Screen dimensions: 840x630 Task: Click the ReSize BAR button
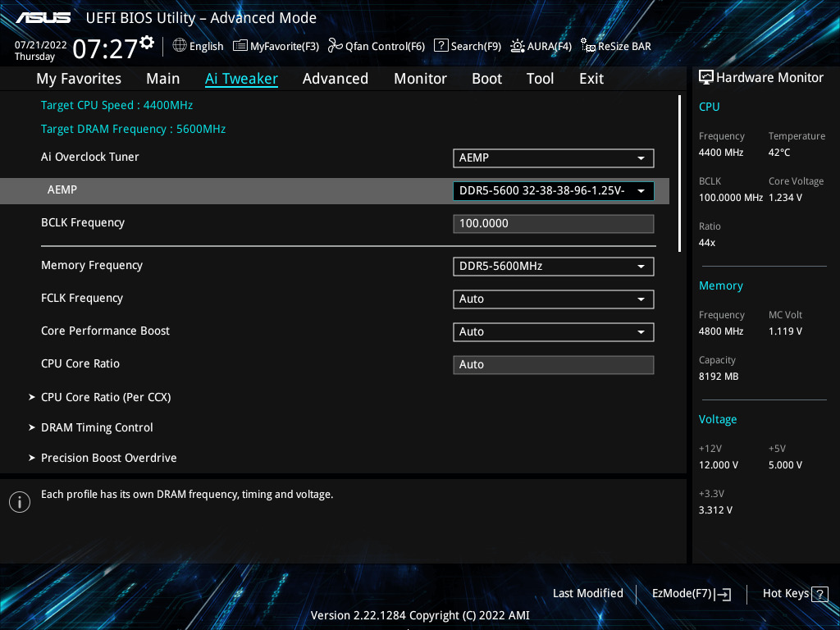point(616,46)
